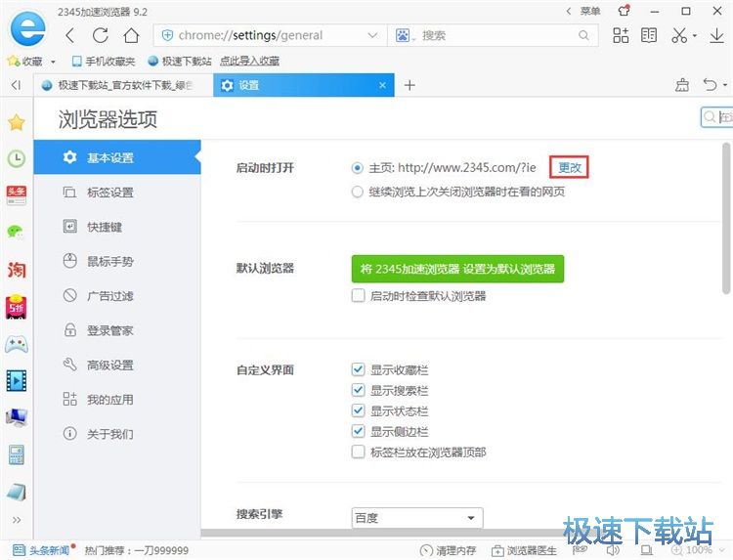
Task: Click the settings search input field
Action: pyautogui.click(x=717, y=117)
